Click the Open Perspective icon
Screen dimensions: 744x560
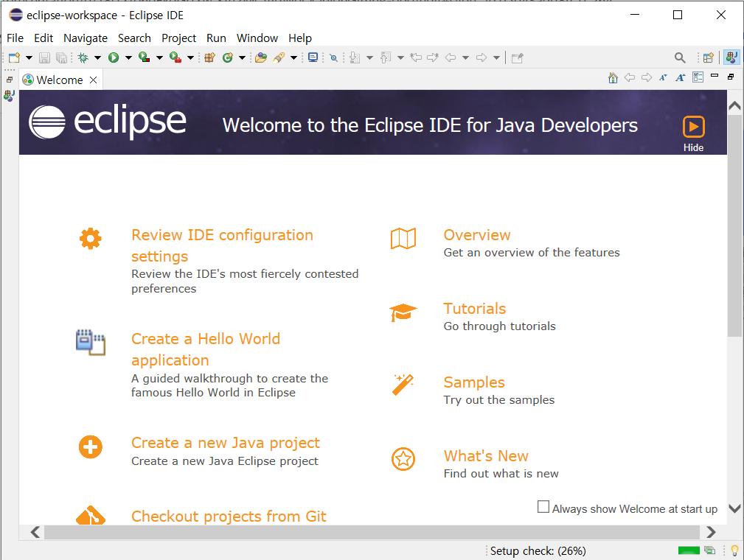[x=709, y=58]
